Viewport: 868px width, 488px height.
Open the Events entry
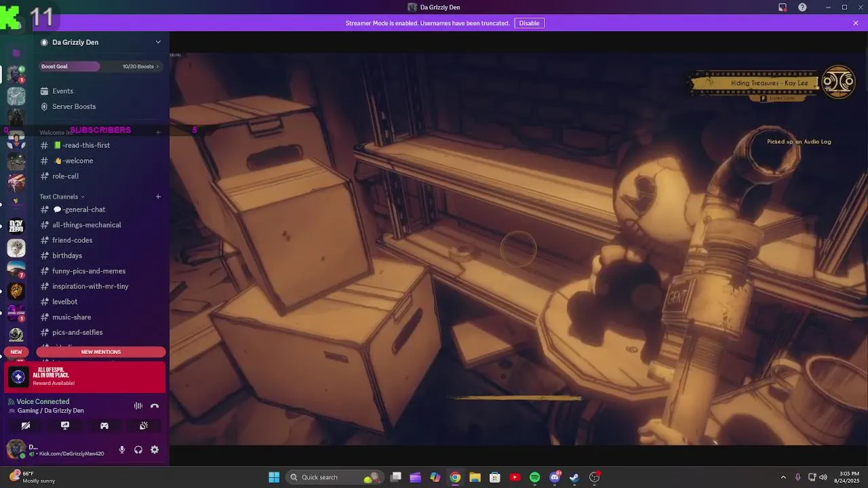click(100, 91)
